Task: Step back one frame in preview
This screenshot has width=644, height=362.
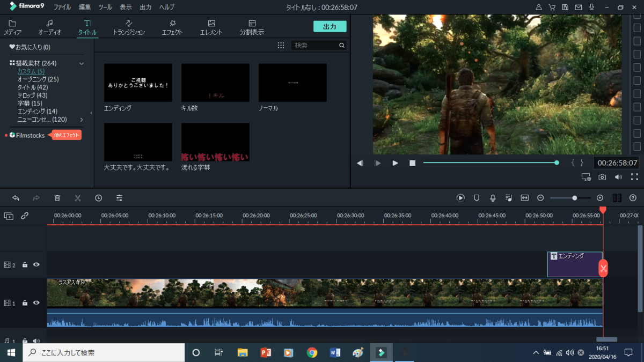Action: click(360, 163)
